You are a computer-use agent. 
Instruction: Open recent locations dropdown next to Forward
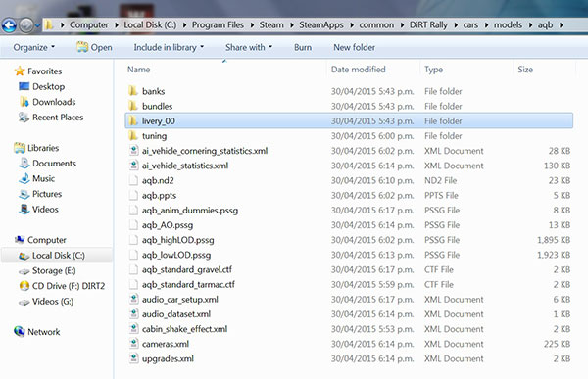pyautogui.click(x=37, y=25)
